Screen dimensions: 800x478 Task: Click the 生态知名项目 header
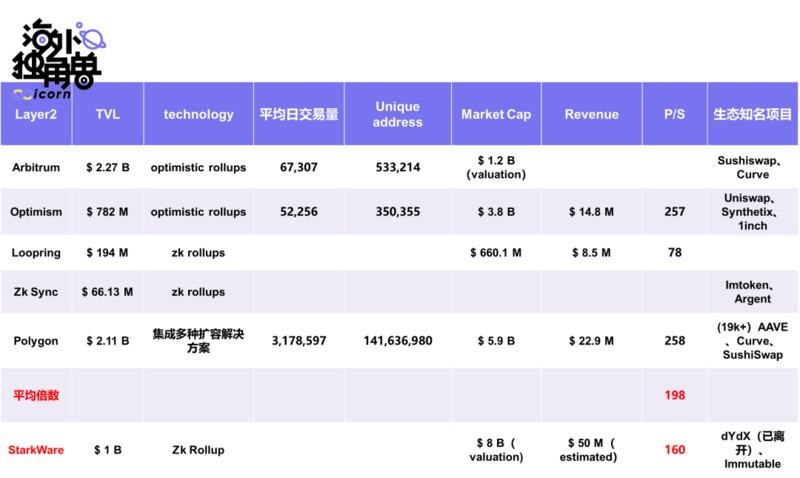point(753,114)
